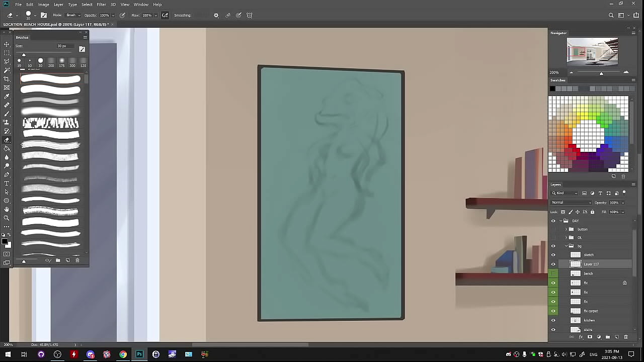Viewport: 644px width, 362px height.
Task: Open the Window menu
Action: tap(141, 5)
